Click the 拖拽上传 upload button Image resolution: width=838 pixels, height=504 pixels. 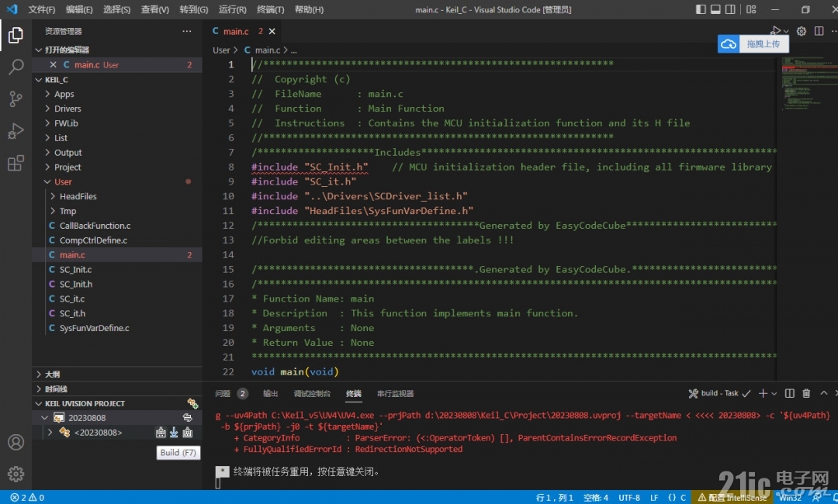(763, 43)
